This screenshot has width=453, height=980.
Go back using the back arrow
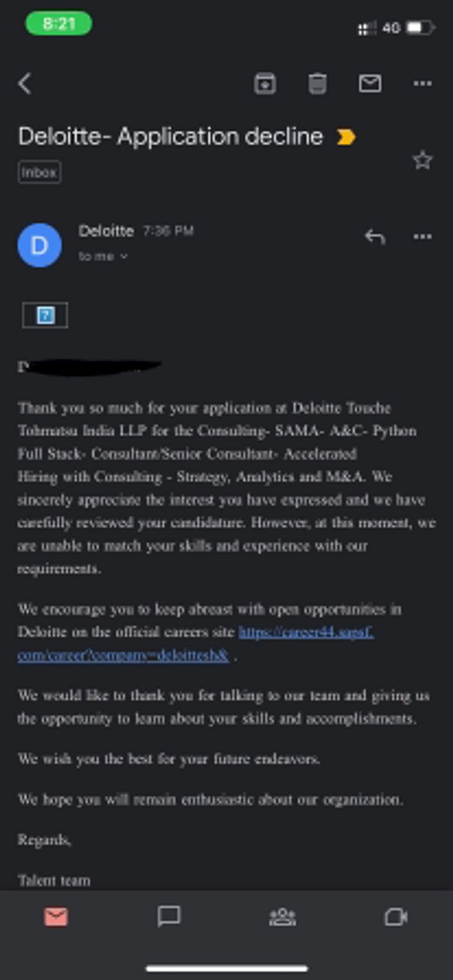[25, 84]
